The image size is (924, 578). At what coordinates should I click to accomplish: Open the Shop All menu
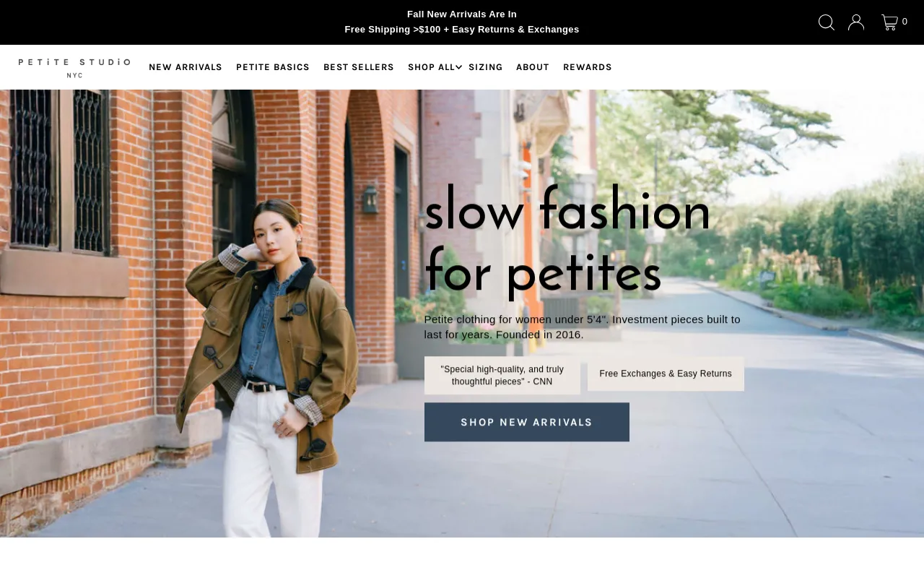point(431,67)
